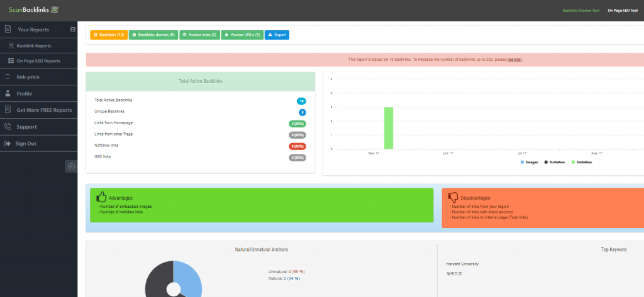Toggle the Dofollow legend series
644x297 pixels.
[582, 163]
